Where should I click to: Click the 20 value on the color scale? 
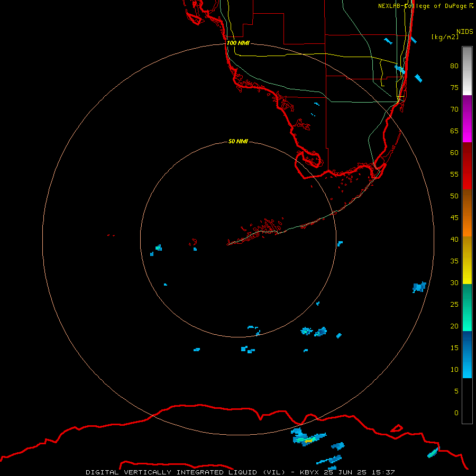(x=454, y=326)
